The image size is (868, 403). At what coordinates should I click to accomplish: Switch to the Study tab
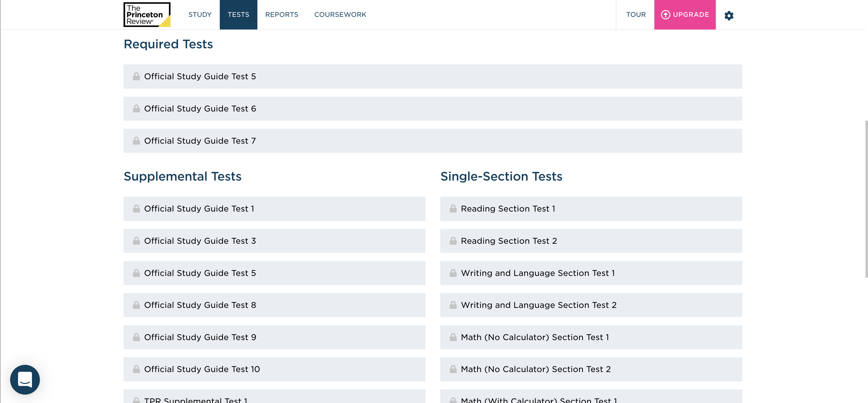click(200, 15)
